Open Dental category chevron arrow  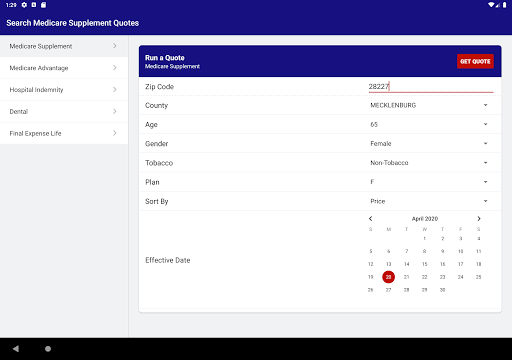(x=115, y=111)
